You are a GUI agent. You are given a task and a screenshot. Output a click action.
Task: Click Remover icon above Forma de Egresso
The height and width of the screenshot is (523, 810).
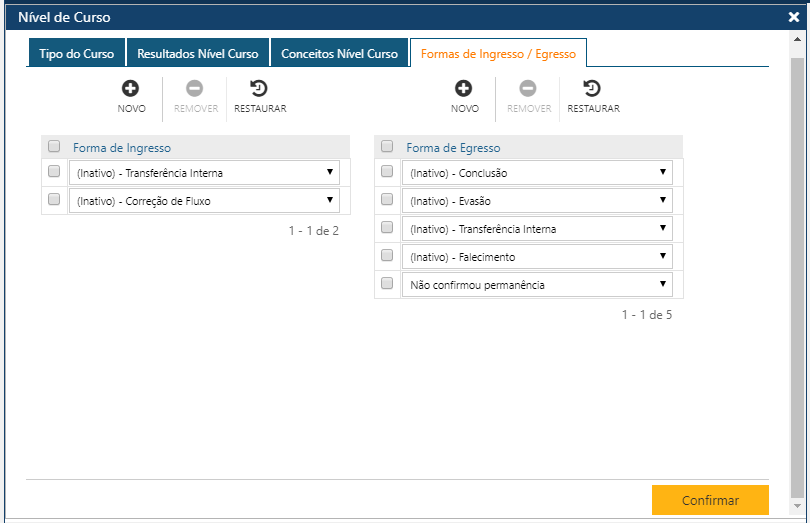point(528,89)
